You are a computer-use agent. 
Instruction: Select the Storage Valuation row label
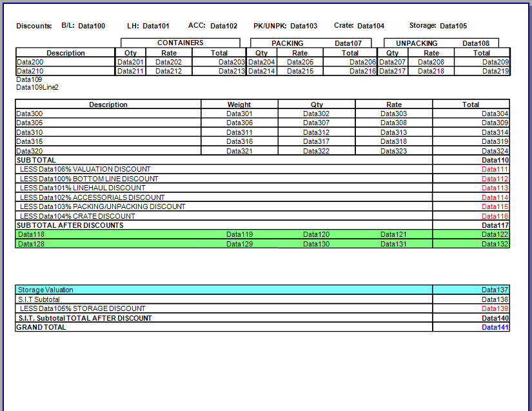tap(46, 290)
